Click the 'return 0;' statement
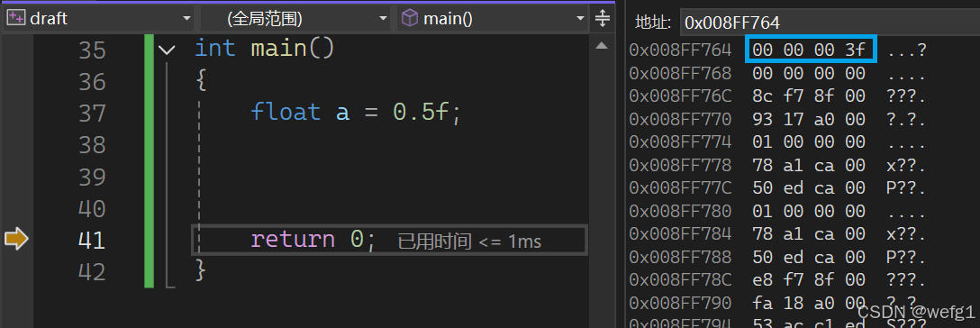The height and width of the screenshot is (328, 980). point(313,240)
